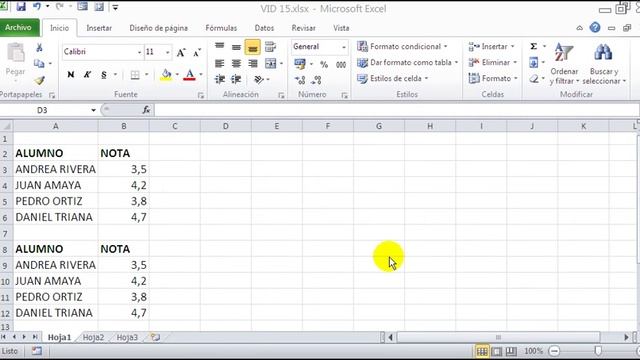The height and width of the screenshot is (360, 640).
Task: Apply the red font color A
Action: pyautogui.click(x=189, y=75)
